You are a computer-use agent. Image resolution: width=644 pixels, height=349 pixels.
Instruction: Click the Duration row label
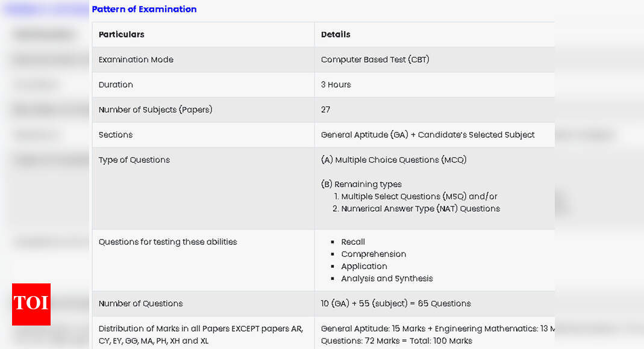[x=116, y=85]
